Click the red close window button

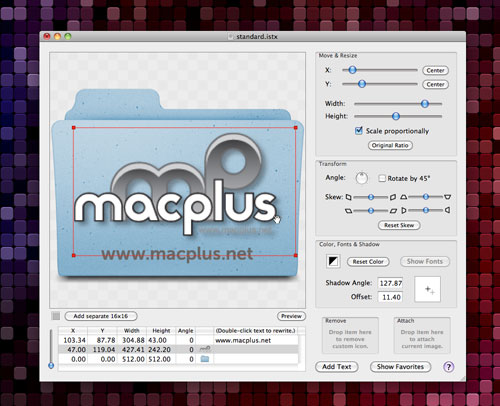pos(47,36)
